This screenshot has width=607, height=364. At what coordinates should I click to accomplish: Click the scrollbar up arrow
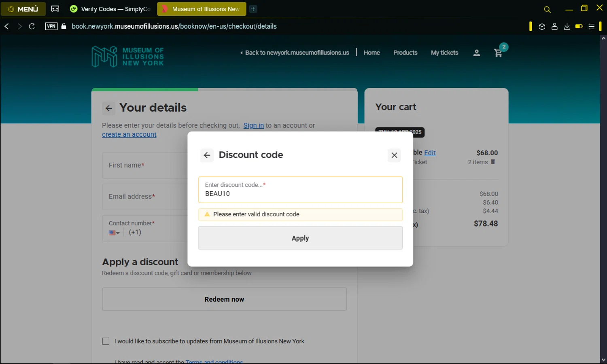tap(603, 38)
